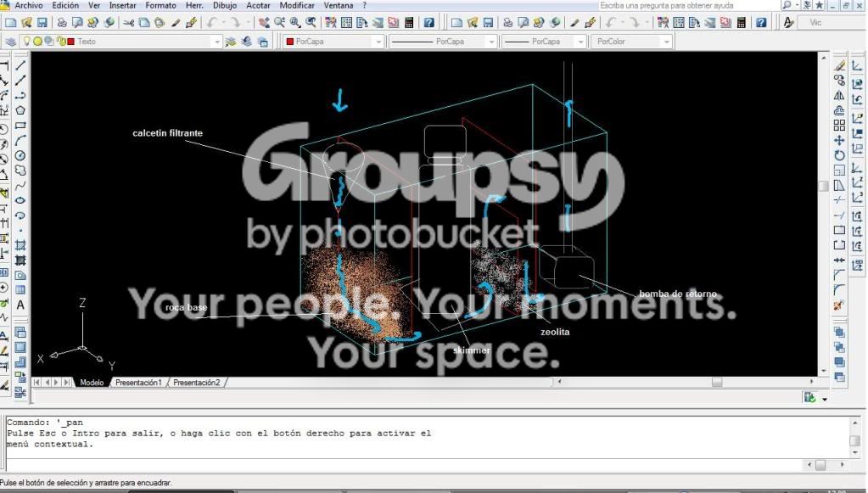Select the Rotate modify tool
Viewport: 868px width, 493px height.
coord(840,155)
